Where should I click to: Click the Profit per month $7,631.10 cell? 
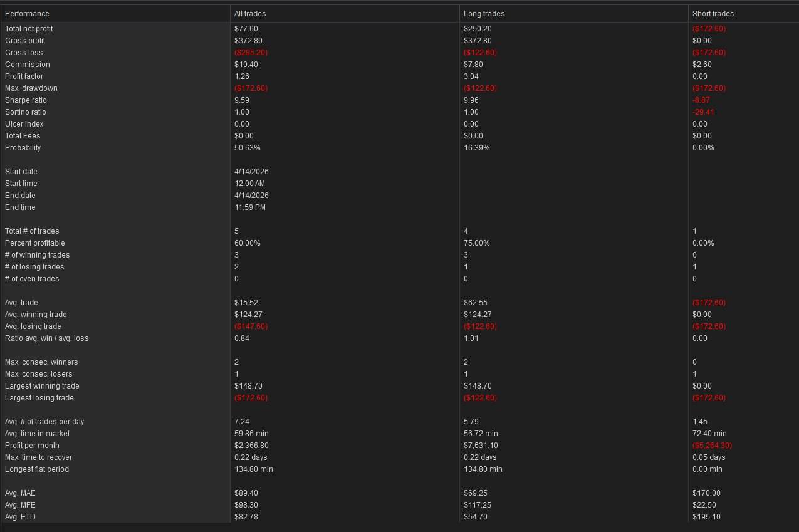point(481,446)
